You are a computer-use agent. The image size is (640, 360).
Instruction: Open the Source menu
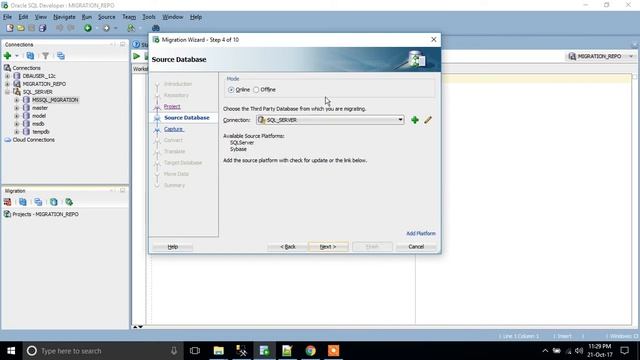107,17
